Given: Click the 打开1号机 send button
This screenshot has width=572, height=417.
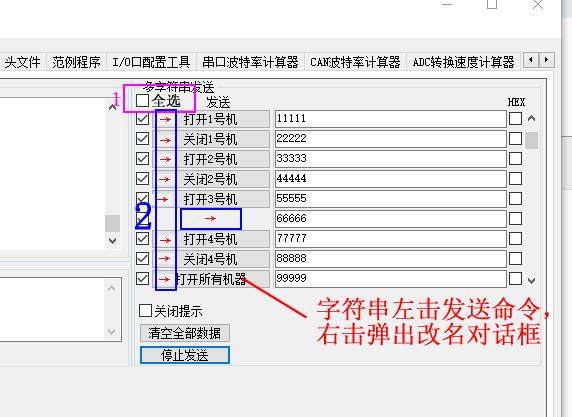Looking at the screenshot, I should click(x=211, y=119).
